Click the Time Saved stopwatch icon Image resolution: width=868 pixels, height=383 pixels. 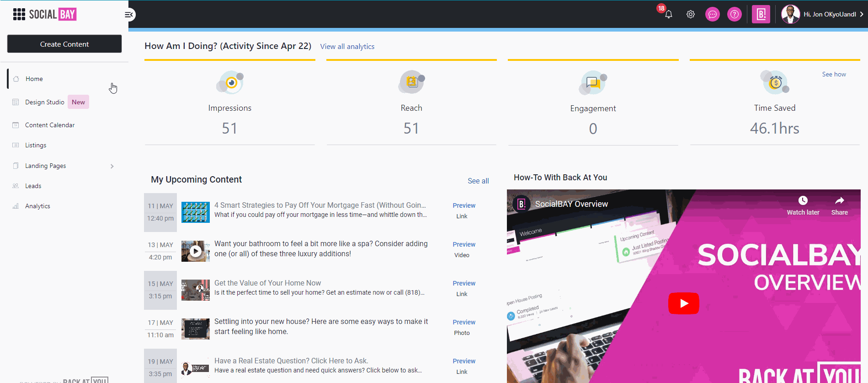[775, 82]
